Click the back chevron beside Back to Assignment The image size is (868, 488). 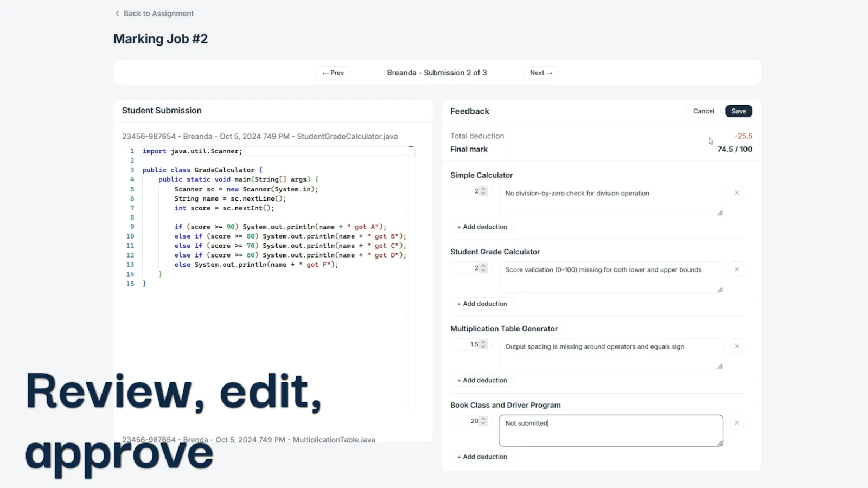tap(117, 14)
